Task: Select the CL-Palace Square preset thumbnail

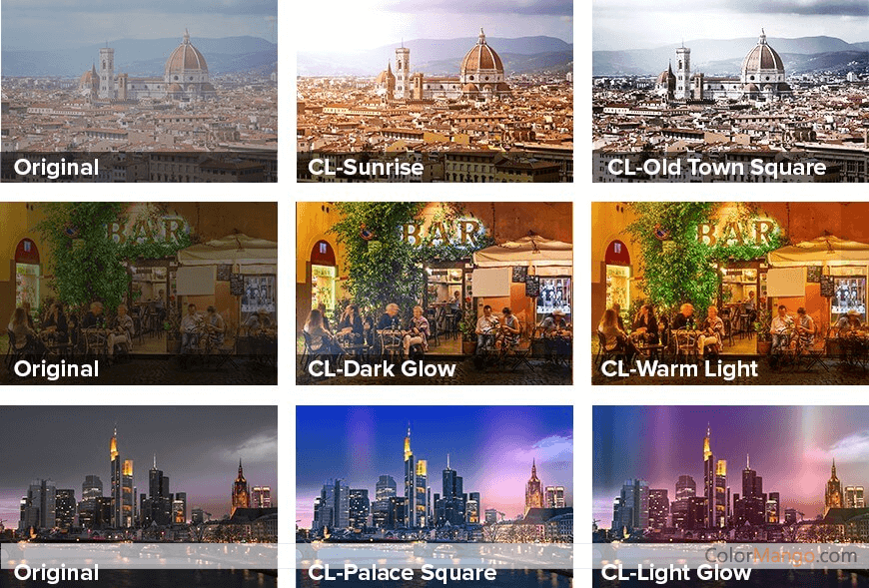Action: [x=434, y=496]
